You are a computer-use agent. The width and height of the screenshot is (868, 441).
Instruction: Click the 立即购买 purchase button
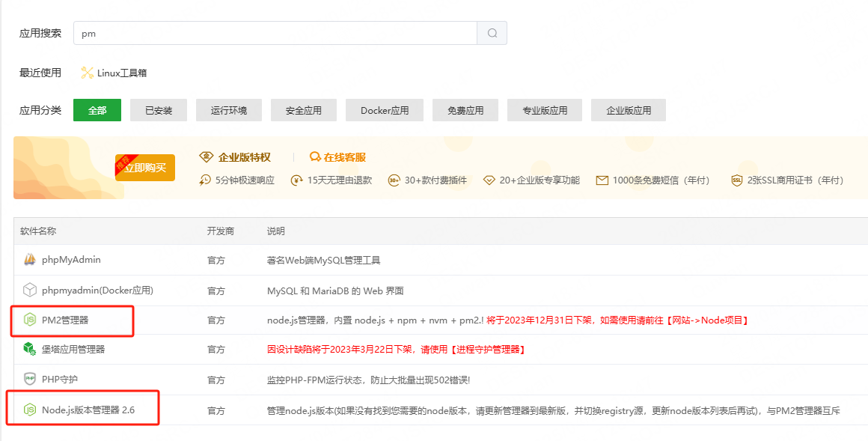tap(144, 168)
